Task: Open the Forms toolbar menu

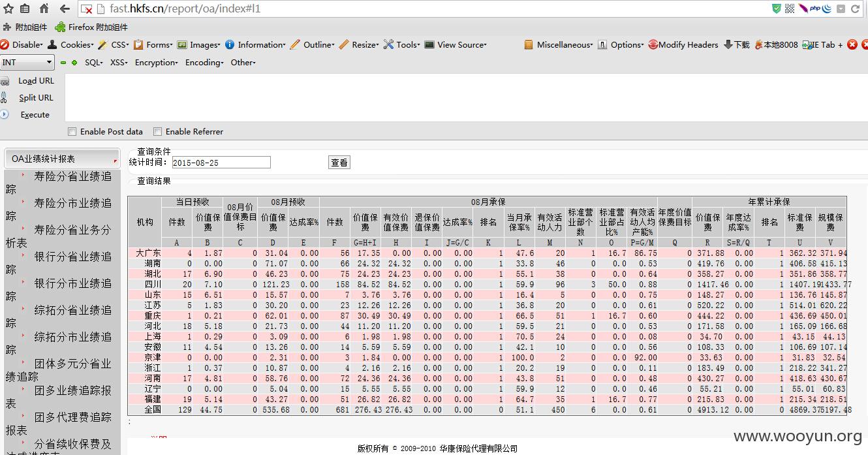Action: (153, 44)
